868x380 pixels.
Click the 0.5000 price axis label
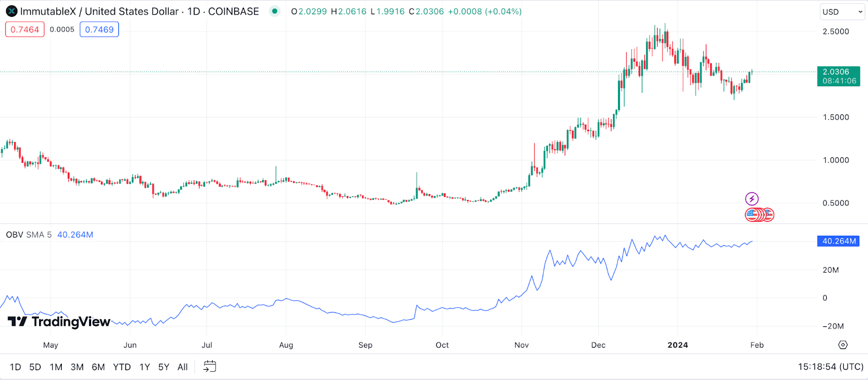[836, 203]
